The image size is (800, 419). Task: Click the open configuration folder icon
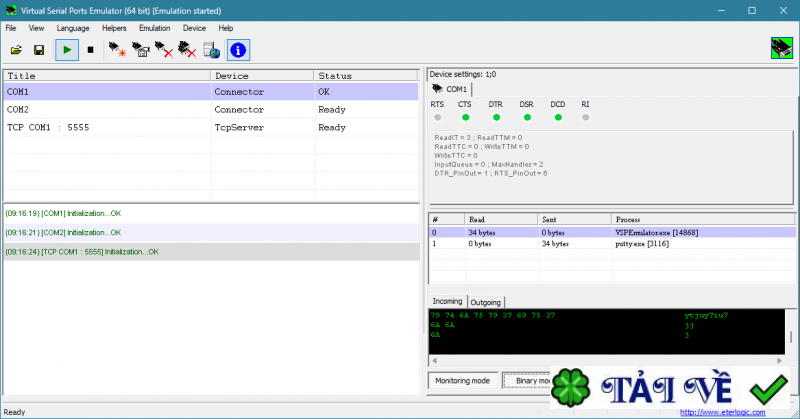pos(16,49)
